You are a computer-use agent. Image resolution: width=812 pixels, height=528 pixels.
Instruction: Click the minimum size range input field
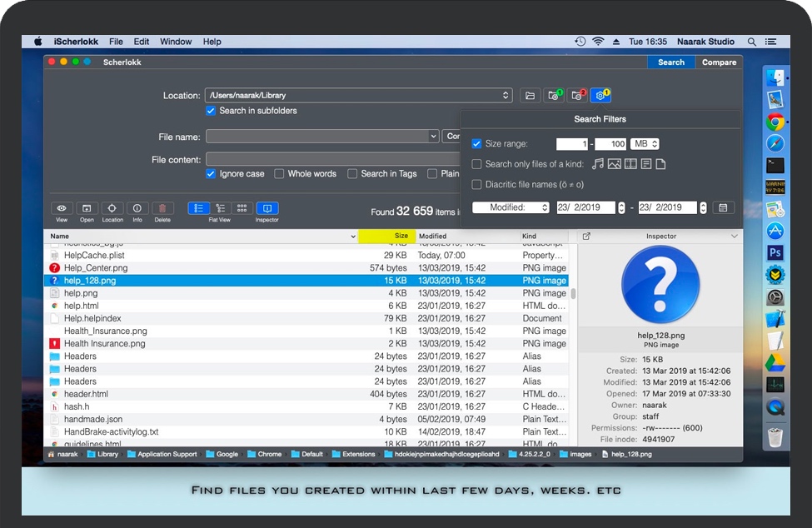571,144
